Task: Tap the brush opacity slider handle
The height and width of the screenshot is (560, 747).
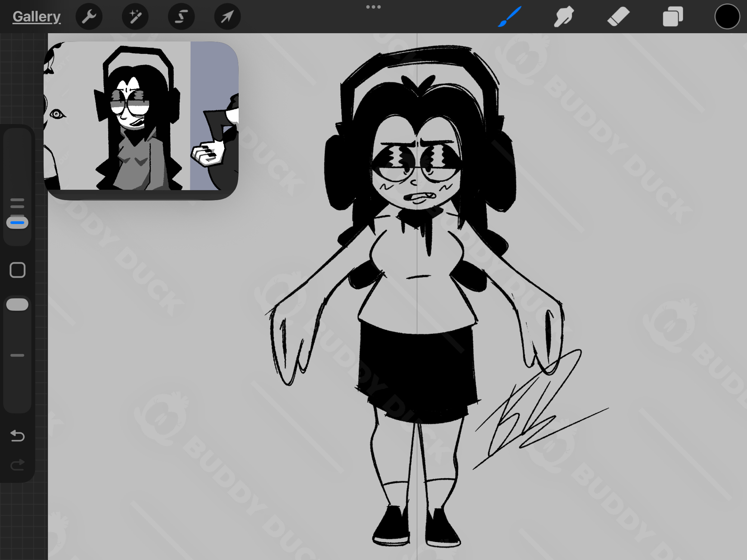Action: [x=17, y=305]
